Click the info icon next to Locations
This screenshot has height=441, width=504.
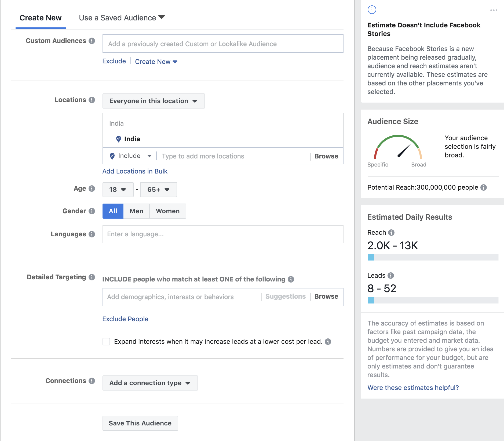tap(92, 100)
